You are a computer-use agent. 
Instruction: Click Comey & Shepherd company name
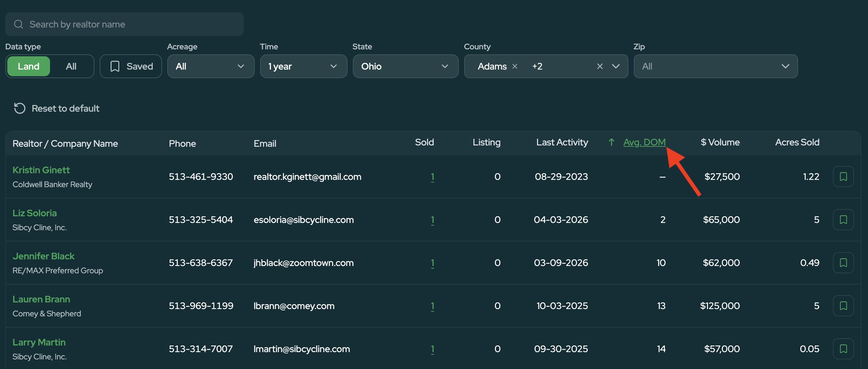pyautogui.click(x=46, y=314)
